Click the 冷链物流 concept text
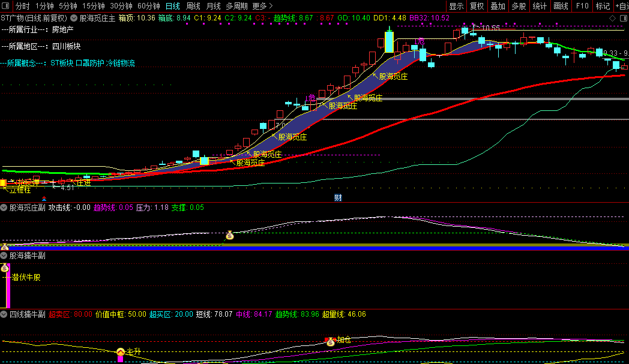Screen dimensions: 629x364 click(x=121, y=64)
